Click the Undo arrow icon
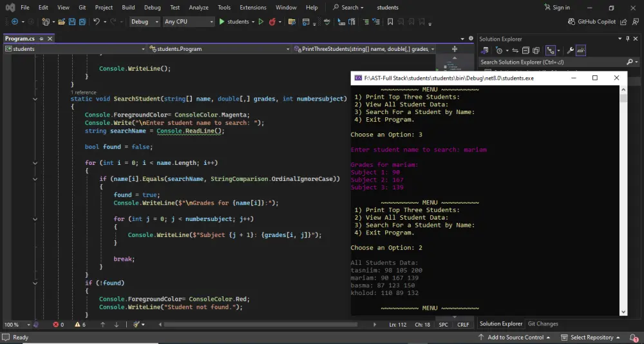The width and height of the screenshot is (644, 344). click(97, 22)
